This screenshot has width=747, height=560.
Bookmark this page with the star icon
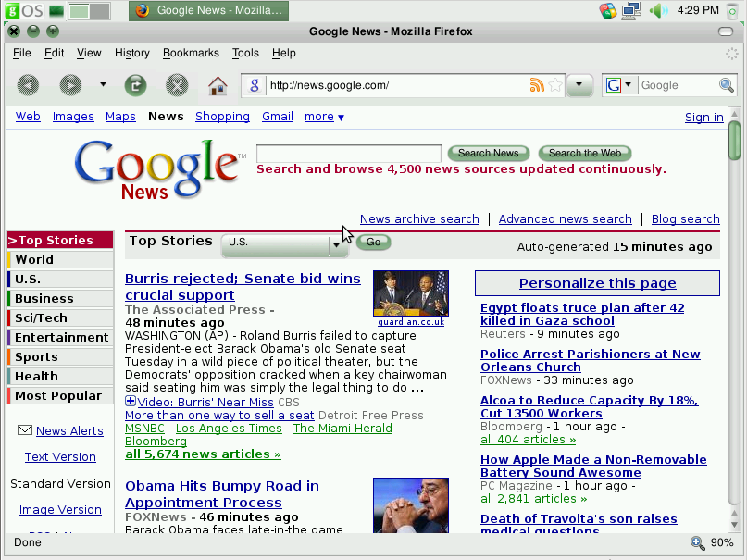(x=555, y=85)
